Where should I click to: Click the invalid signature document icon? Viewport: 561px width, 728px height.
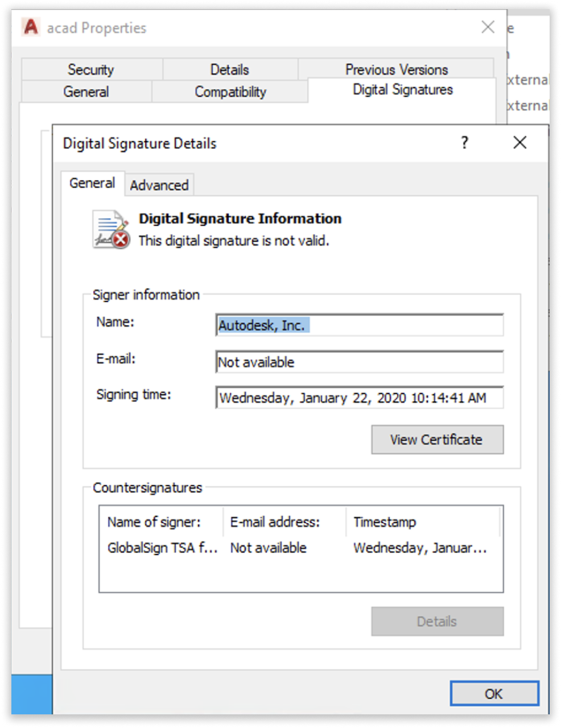pos(111,230)
